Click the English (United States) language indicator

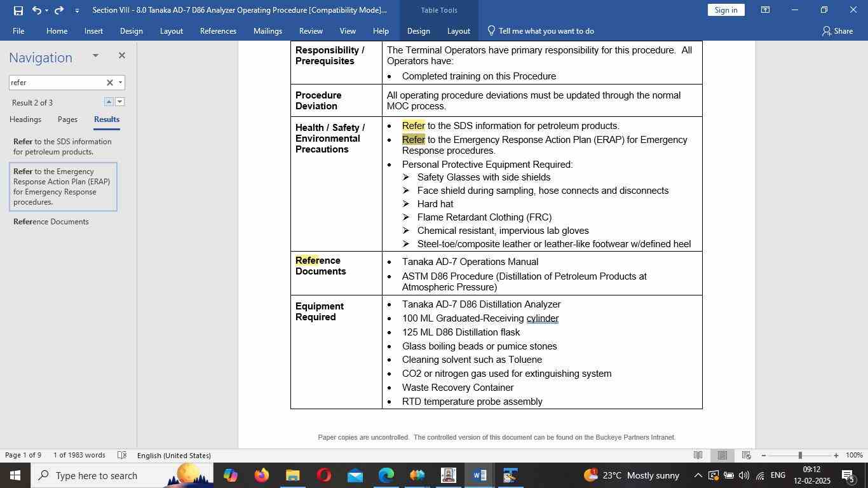[173, 456]
